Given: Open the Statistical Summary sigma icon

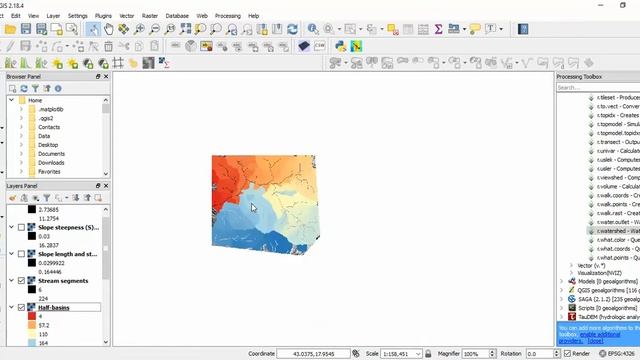Looking at the screenshot, I should tap(438, 29).
